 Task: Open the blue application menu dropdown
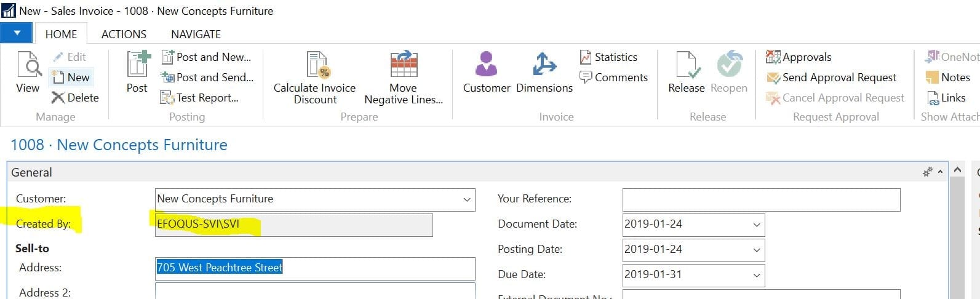17,33
